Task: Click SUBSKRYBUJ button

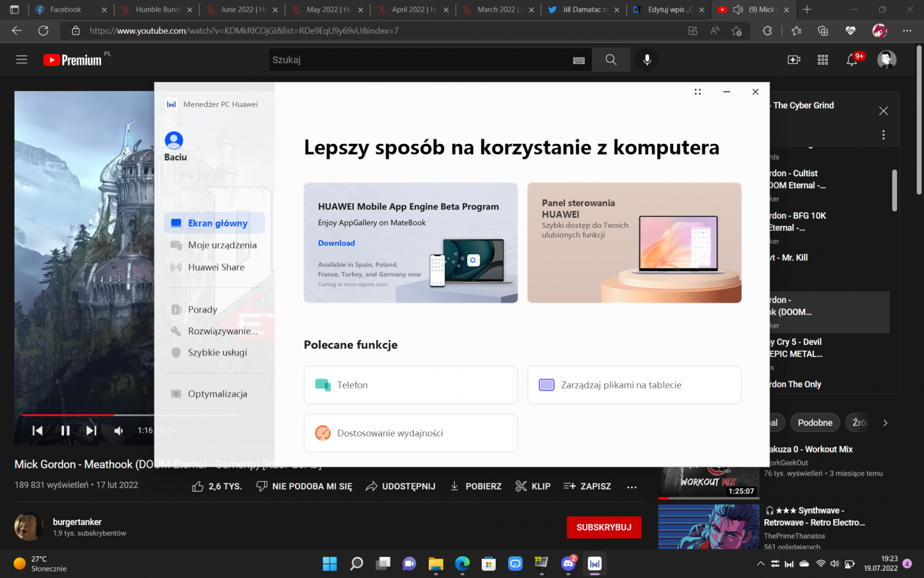Action: [604, 527]
